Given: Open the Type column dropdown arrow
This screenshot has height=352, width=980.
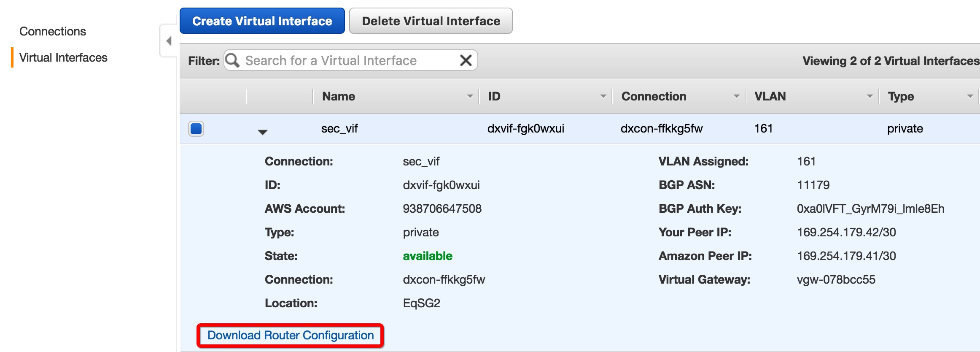Looking at the screenshot, I should (970, 96).
